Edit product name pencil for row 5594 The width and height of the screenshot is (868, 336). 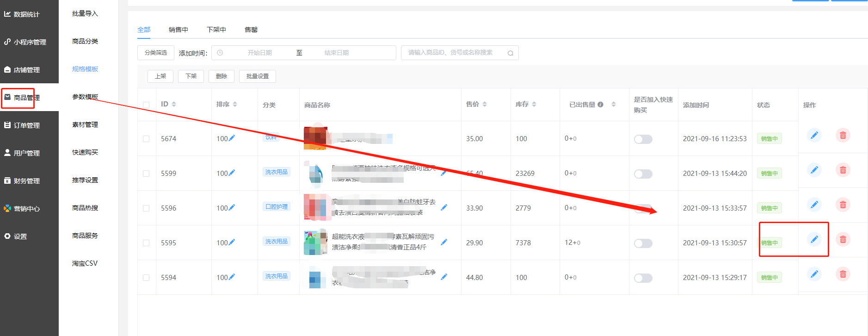(444, 277)
